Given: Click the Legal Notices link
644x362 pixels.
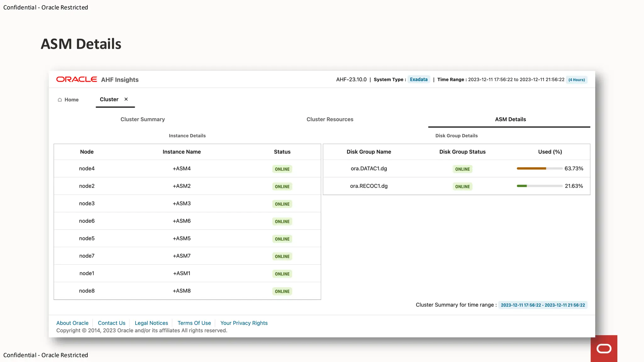Looking at the screenshot, I should click(x=151, y=323).
